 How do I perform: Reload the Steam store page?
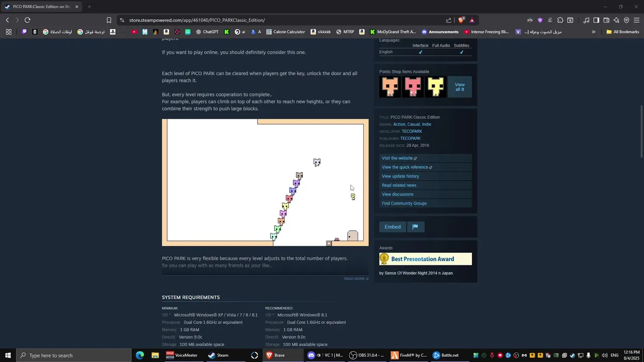click(27, 20)
